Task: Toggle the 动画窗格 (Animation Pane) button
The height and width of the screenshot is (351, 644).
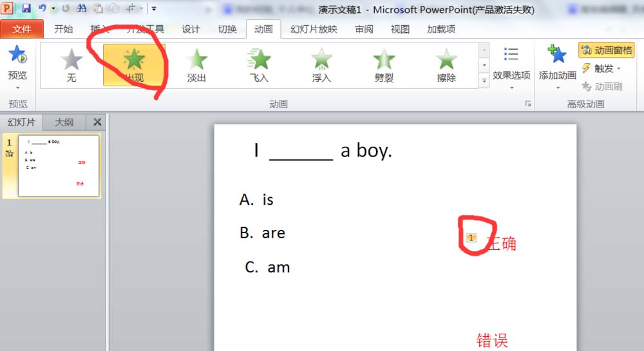Action: pyautogui.click(x=607, y=50)
